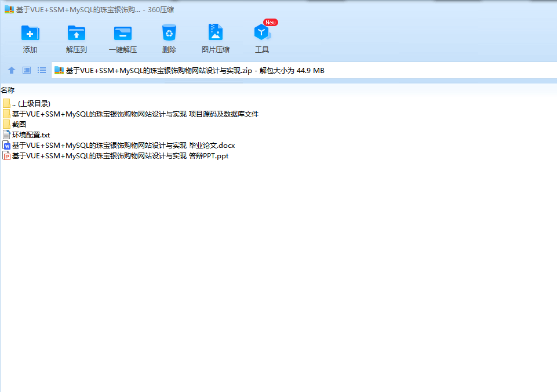Select the 项目源码及数据库文件 folder name
The width and height of the screenshot is (557, 392).
[x=136, y=114]
